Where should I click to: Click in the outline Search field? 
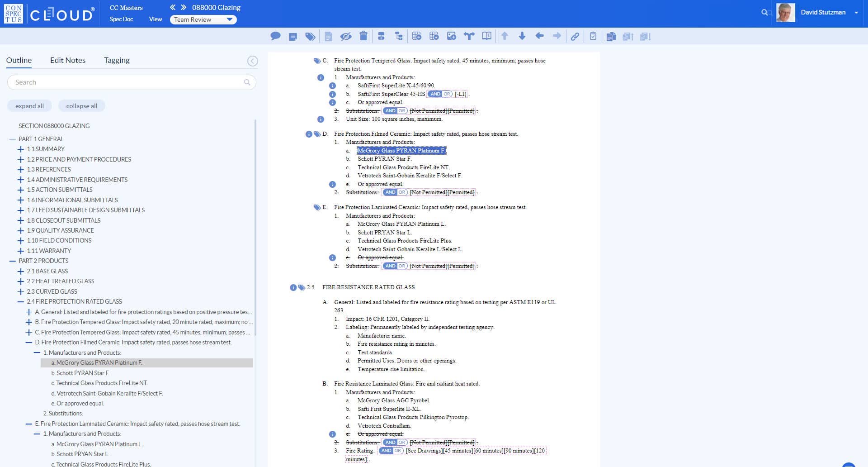[132, 82]
